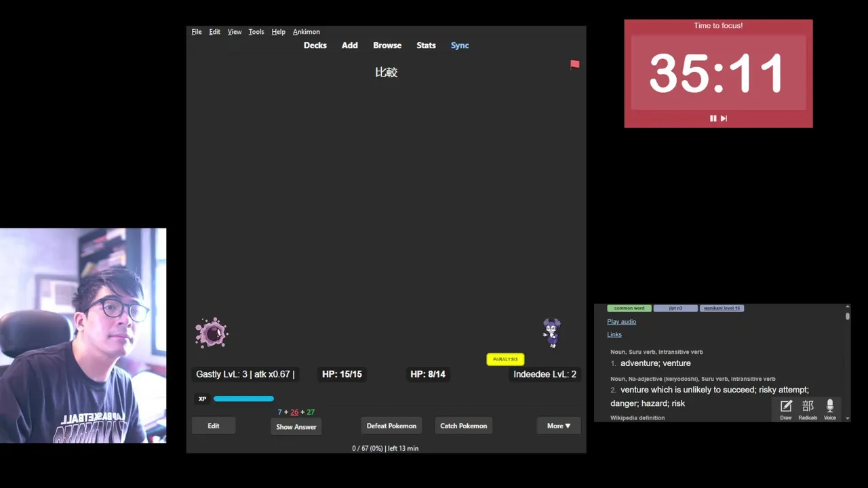Click the dictionary scroll down arrow
Screen dimensions: 868x488
(847, 418)
